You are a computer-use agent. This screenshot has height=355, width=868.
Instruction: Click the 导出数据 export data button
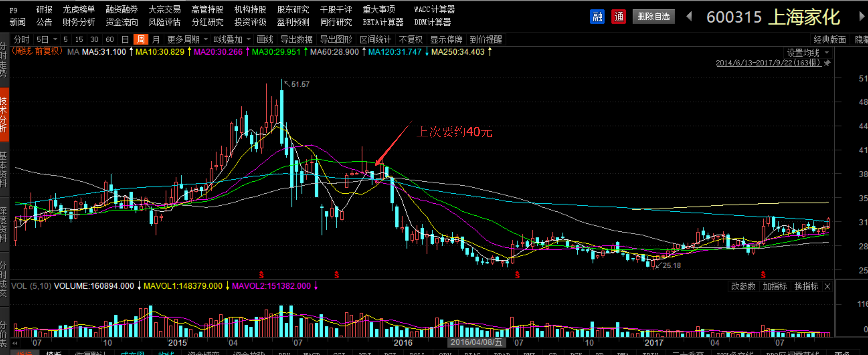point(296,39)
